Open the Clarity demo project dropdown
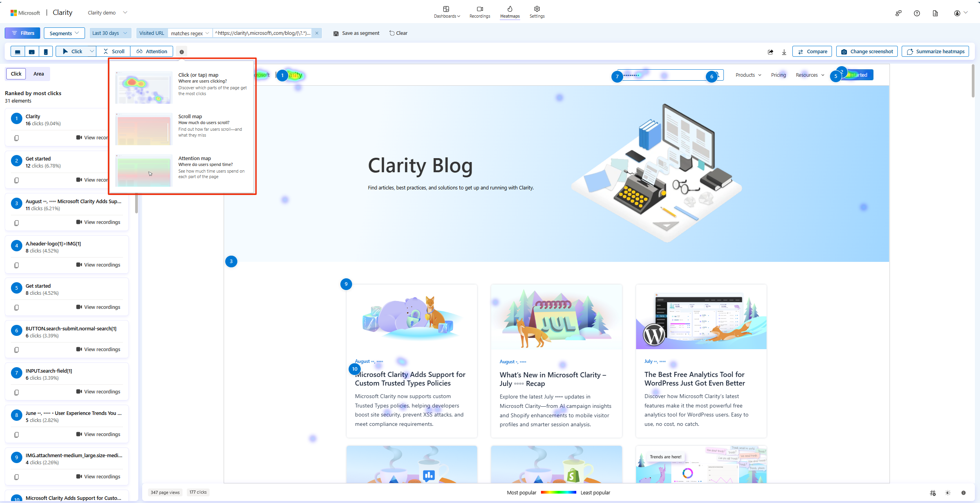The image size is (980, 503). click(x=107, y=13)
